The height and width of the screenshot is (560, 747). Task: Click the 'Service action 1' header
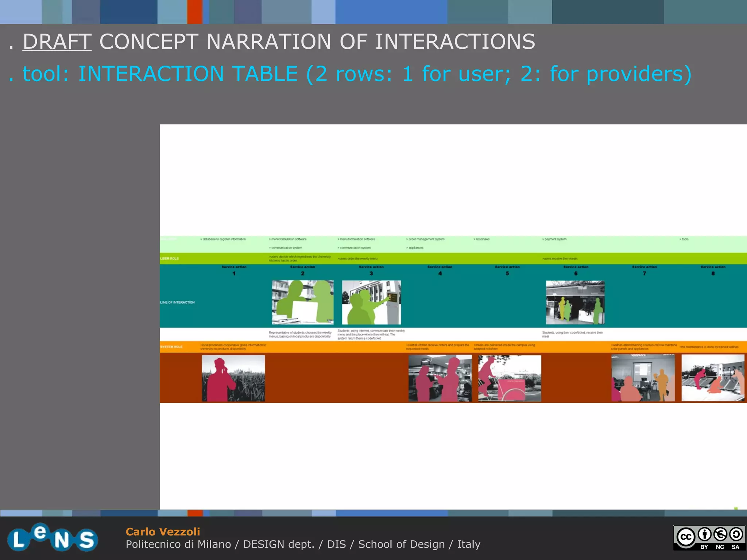(x=234, y=270)
